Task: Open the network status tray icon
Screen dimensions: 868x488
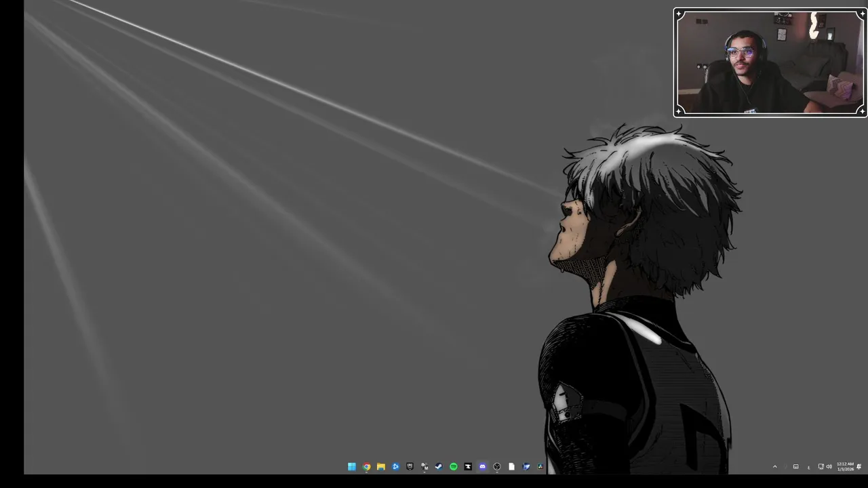Action: click(821, 466)
